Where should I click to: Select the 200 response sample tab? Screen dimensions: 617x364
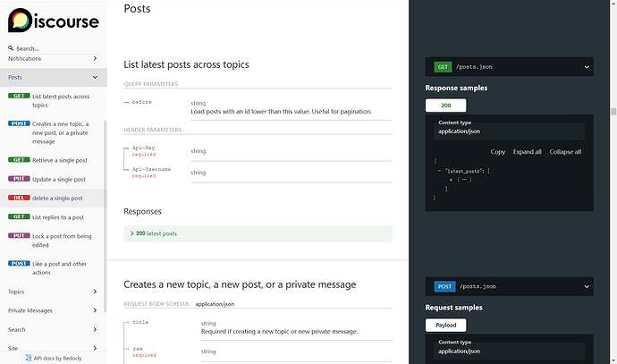[x=446, y=106]
